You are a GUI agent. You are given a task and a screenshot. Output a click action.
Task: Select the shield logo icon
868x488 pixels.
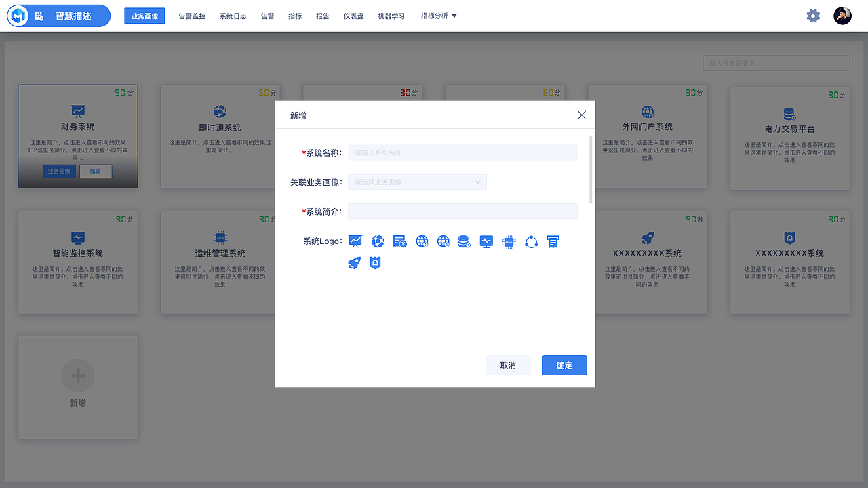[375, 262]
